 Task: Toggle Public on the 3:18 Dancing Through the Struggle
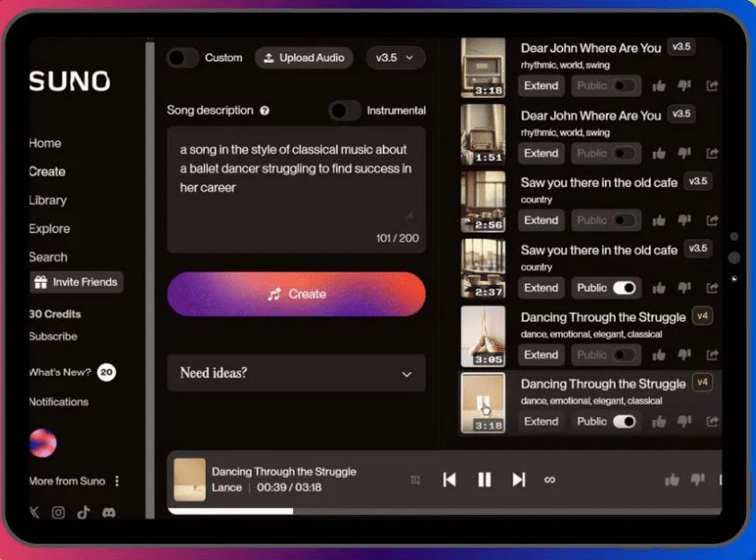pyautogui.click(x=623, y=422)
